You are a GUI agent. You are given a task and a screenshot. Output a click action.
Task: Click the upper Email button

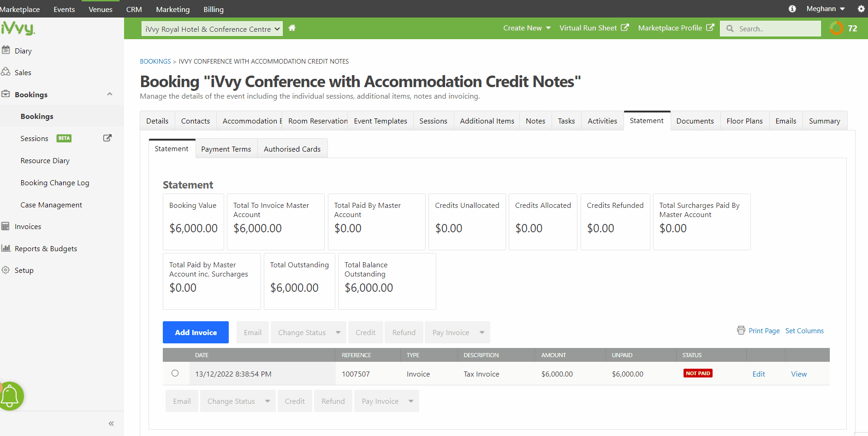click(252, 332)
